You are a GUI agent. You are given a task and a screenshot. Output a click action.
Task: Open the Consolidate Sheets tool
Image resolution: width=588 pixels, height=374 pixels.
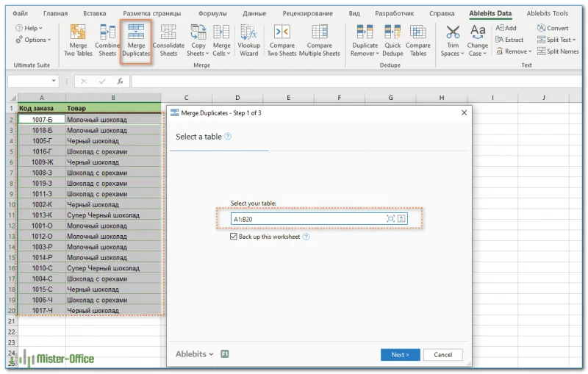tap(168, 40)
